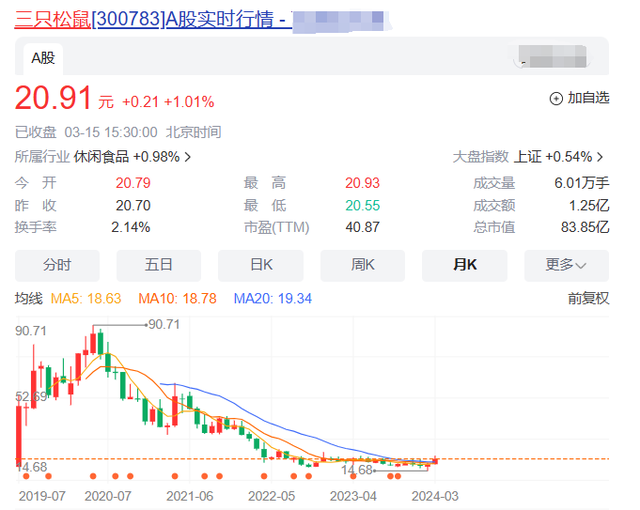Viewport: 640px width, 510px height.
Task: Switch chart to 日K view
Action: pos(261,265)
